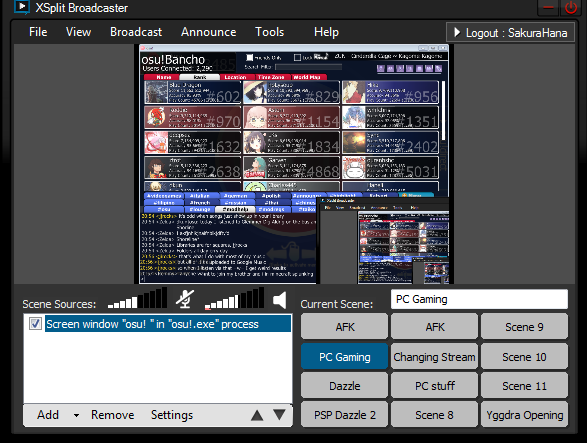Expand the Add source dropdown arrow
The width and height of the screenshot is (587, 443).
coord(76,416)
